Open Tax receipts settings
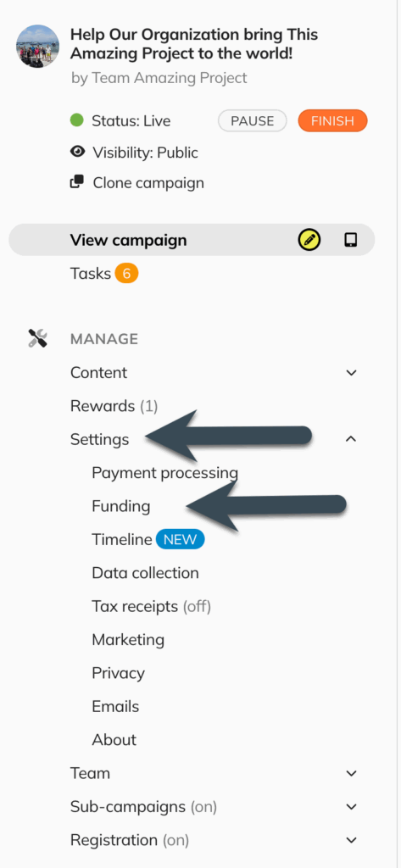 (151, 607)
